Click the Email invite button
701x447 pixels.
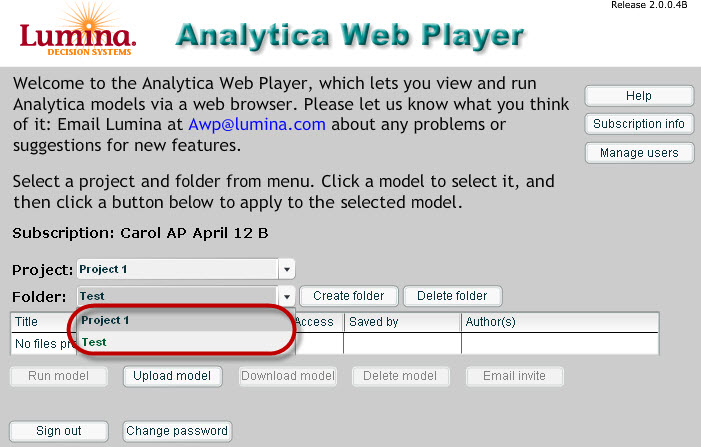pyautogui.click(x=515, y=376)
